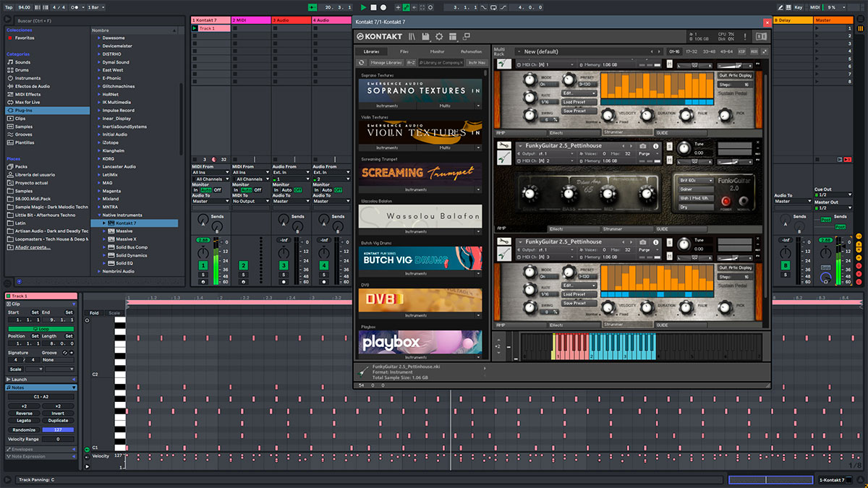Launch the Track 1 clip play triangle
The width and height of the screenshot is (868, 488).
[195, 28]
